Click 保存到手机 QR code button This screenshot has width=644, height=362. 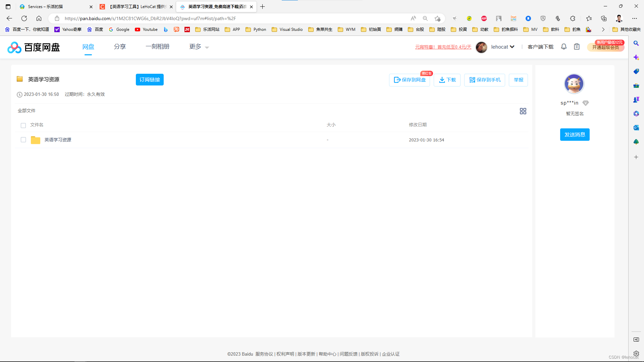click(x=485, y=80)
